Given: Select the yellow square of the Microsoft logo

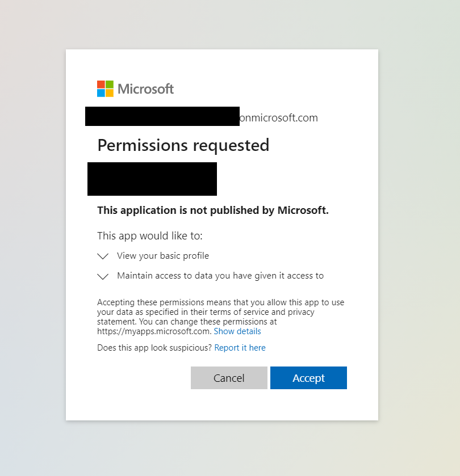Looking at the screenshot, I should click(110, 93).
